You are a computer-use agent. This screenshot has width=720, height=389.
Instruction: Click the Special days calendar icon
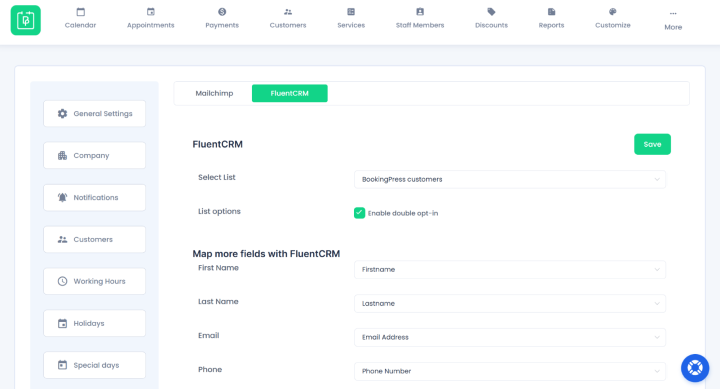pyautogui.click(x=62, y=365)
